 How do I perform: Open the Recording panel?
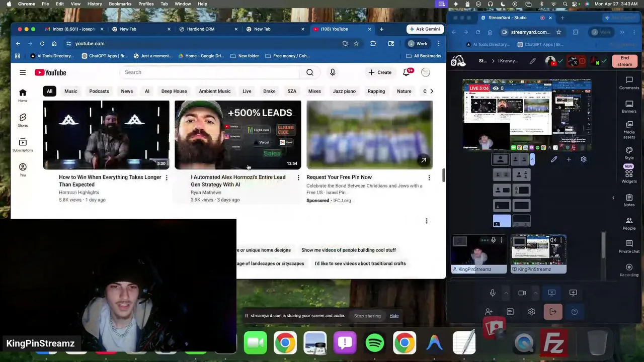629,270
